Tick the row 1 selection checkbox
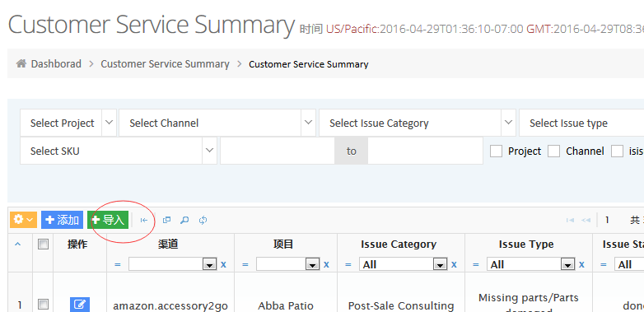Image resolution: width=644 pixels, height=312 pixels. [43, 305]
